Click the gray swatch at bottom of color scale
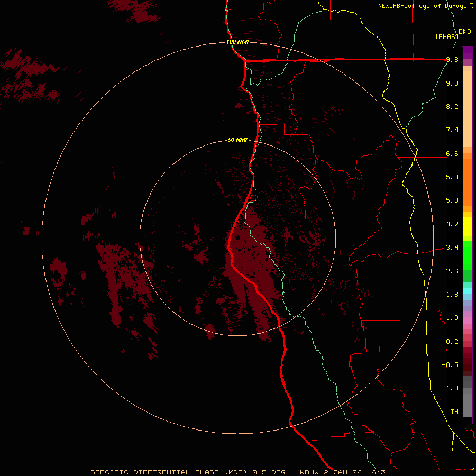Viewport: 476px width, 476px height. (467, 405)
